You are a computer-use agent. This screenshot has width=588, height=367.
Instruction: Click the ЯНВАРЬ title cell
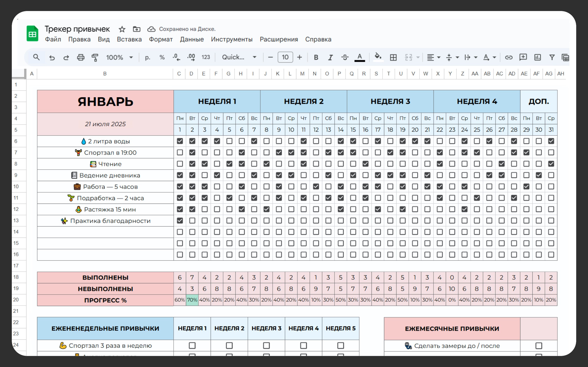coord(105,102)
